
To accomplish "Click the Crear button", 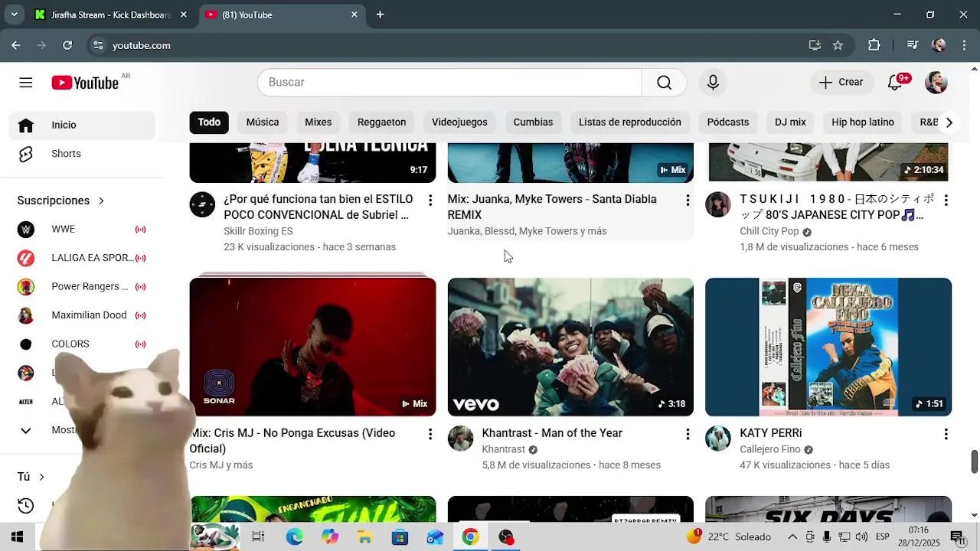I will tap(841, 83).
